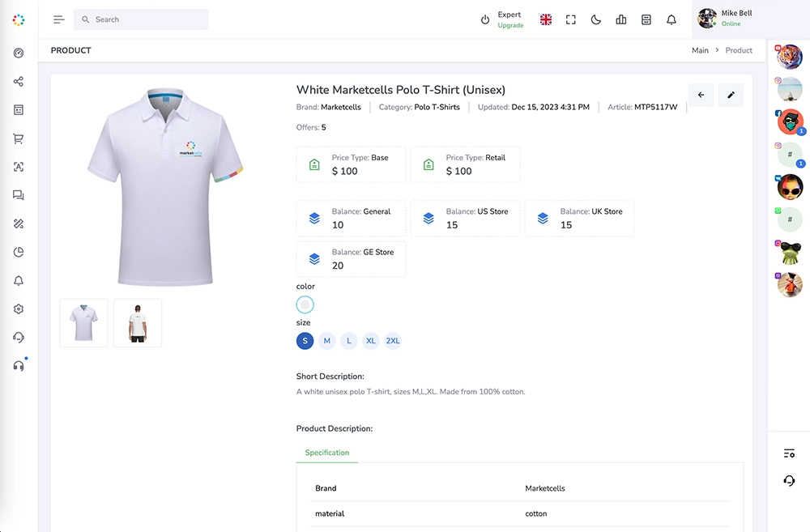Open the dashboard gauge icon in sidebar

[x=19, y=53]
